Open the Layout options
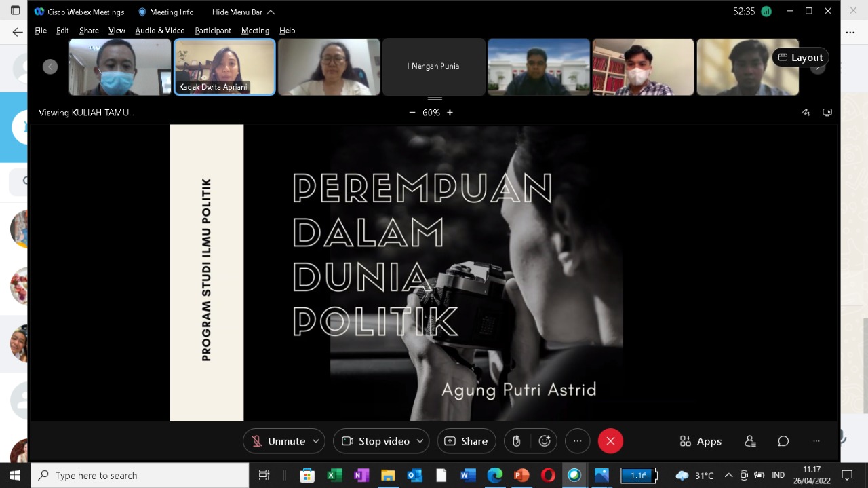Screen dimensions: 868x488 (x=800, y=58)
